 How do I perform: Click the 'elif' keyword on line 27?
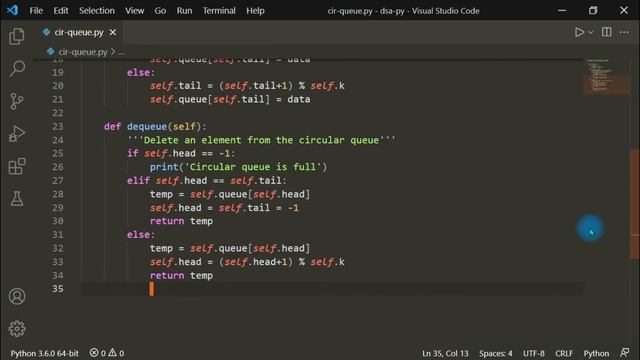[138, 180]
